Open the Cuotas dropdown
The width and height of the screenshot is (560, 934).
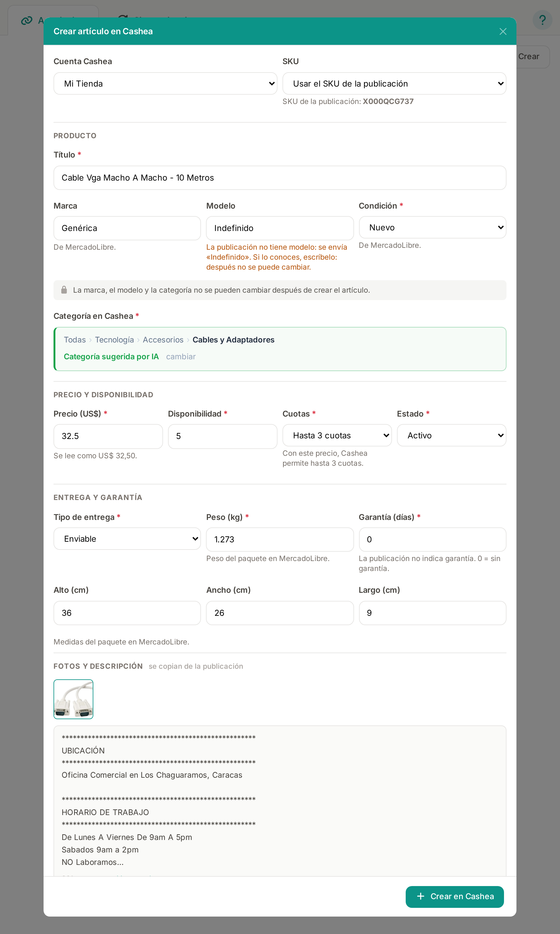(337, 435)
